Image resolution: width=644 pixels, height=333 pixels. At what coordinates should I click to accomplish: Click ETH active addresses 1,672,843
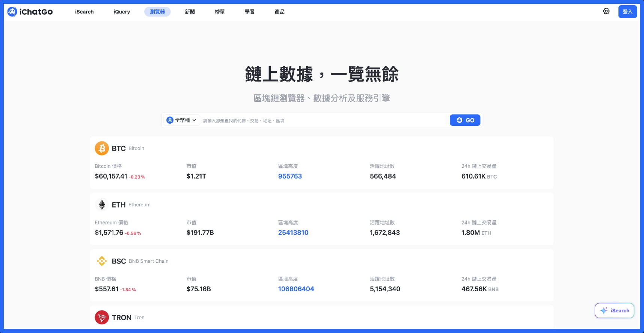click(x=385, y=233)
